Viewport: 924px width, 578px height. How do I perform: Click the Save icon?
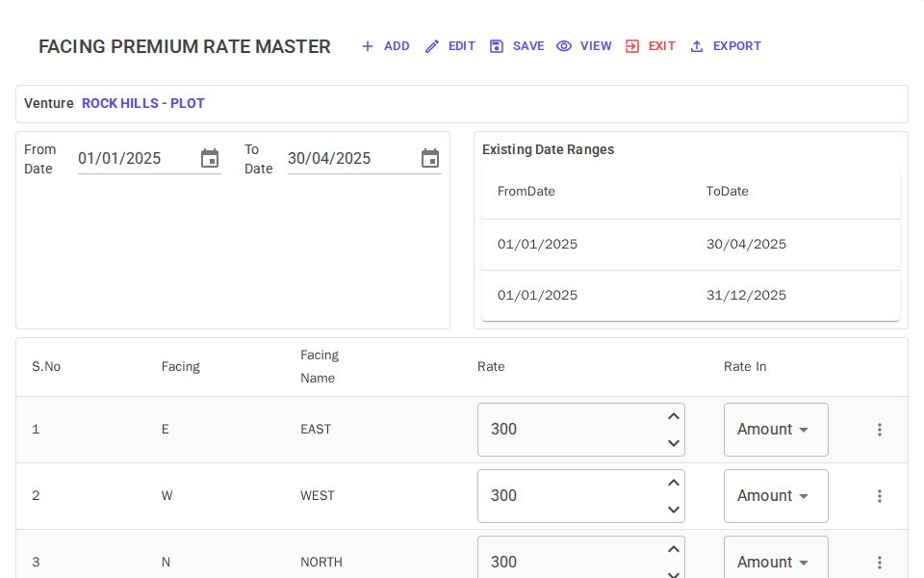tap(497, 45)
